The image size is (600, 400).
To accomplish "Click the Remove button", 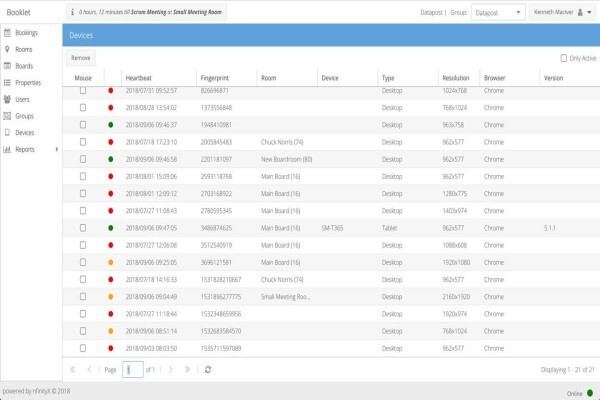I will pyautogui.click(x=81, y=58).
